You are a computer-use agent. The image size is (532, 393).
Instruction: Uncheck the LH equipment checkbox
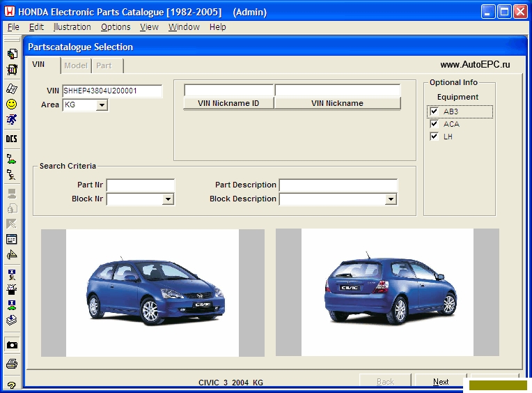pyautogui.click(x=434, y=137)
